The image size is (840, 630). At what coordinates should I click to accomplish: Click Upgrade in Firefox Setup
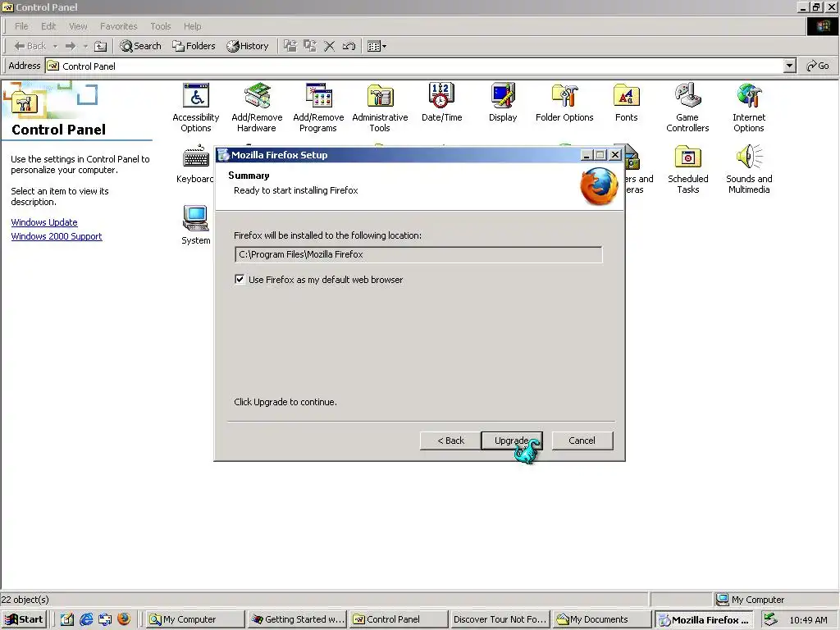coord(512,441)
